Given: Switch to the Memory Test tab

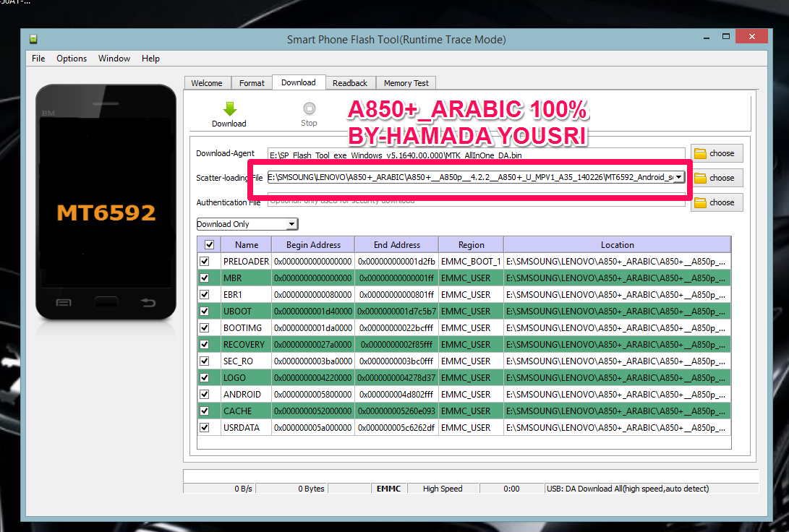Looking at the screenshot, I should (406, 83).
